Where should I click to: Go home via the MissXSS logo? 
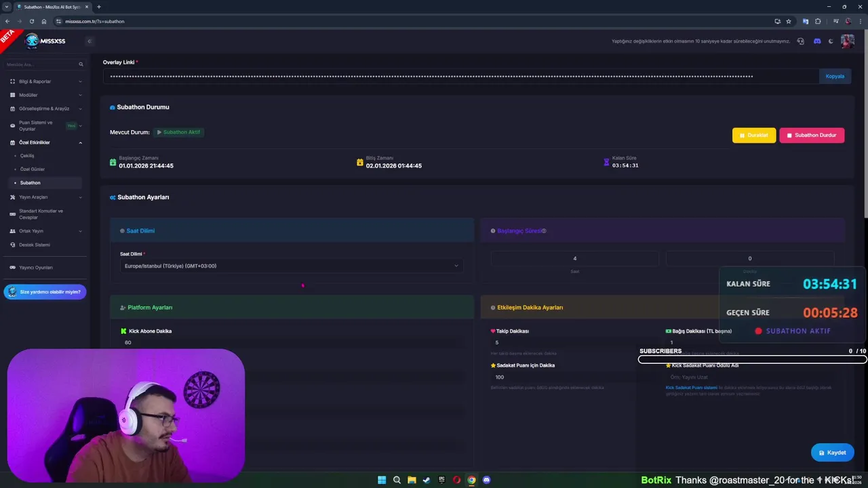coord(45,41)
